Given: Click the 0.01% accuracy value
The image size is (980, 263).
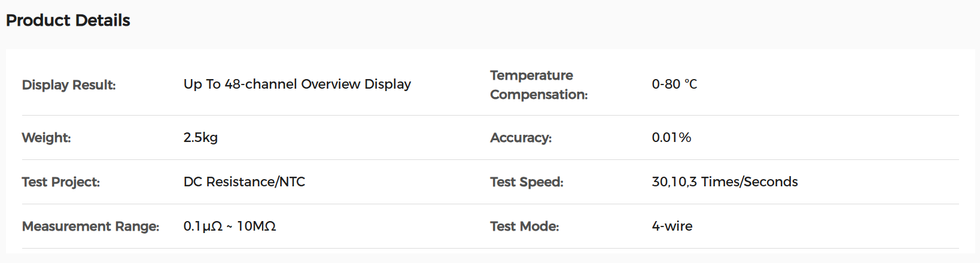Looking at the screenshot, I should 671,138.
